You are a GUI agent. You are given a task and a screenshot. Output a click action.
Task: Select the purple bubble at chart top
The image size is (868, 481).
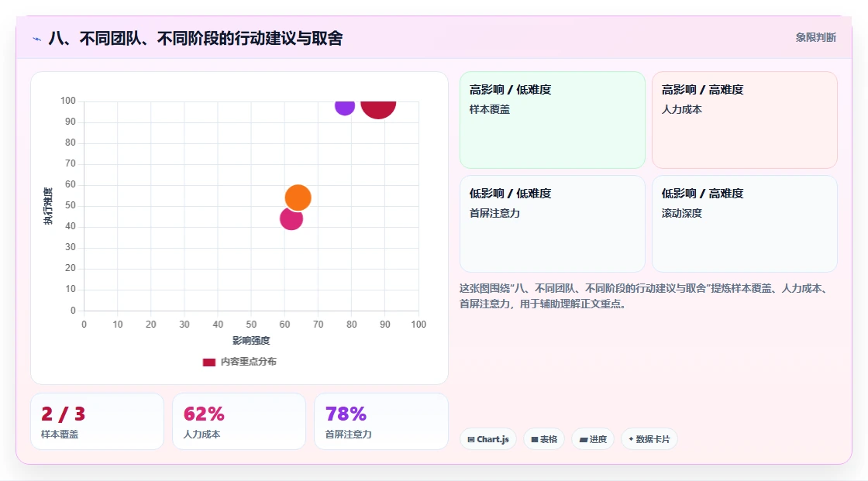[x=345, y=107]
